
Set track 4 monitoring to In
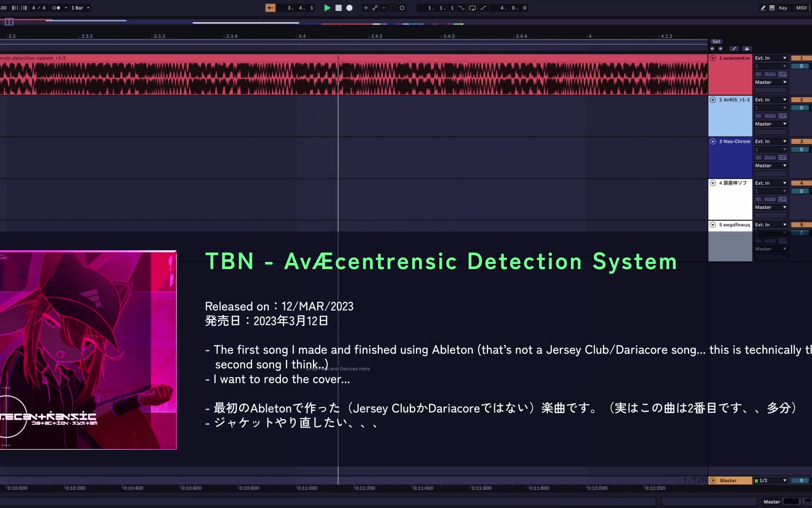(758, 199)
